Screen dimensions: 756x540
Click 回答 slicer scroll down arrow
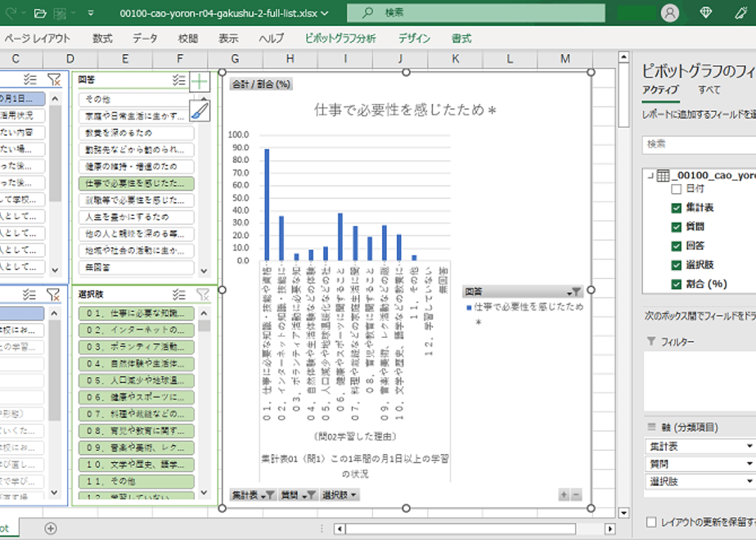pos(204,271)
